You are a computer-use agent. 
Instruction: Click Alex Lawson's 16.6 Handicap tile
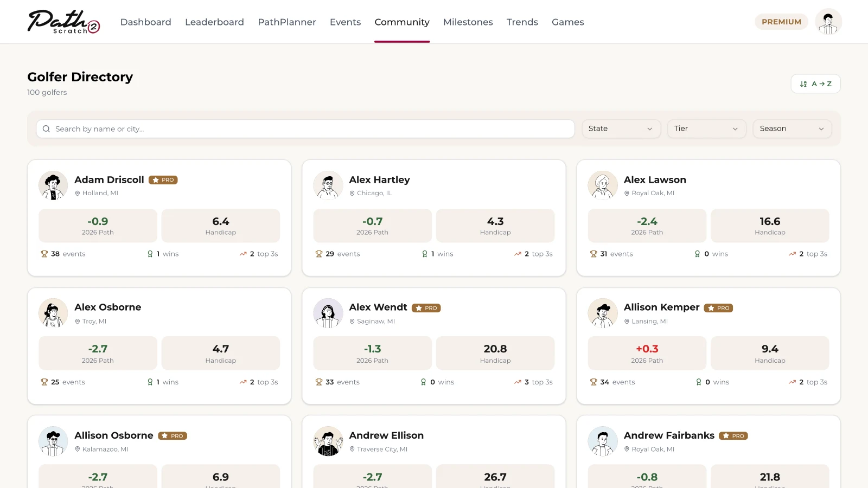pos(770,226)
